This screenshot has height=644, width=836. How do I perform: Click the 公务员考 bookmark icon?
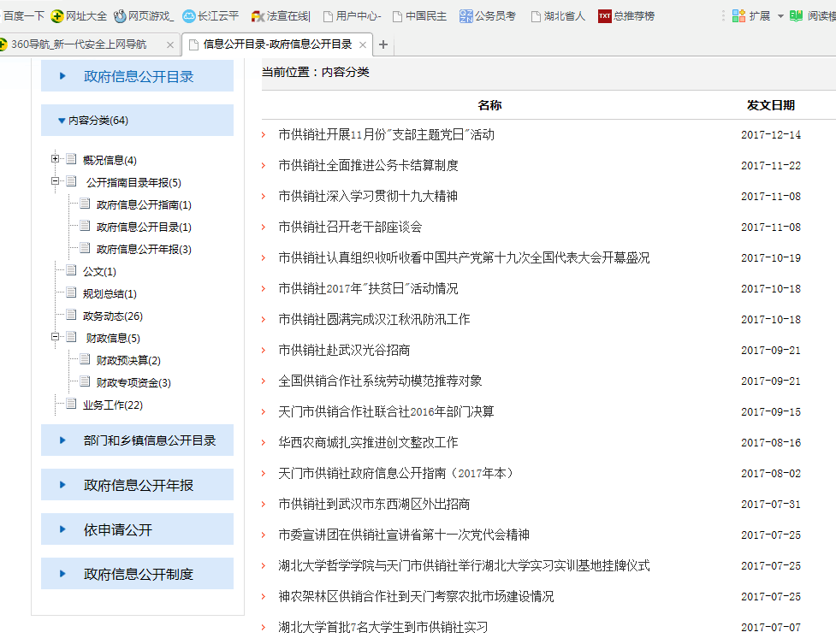(465, 15)
